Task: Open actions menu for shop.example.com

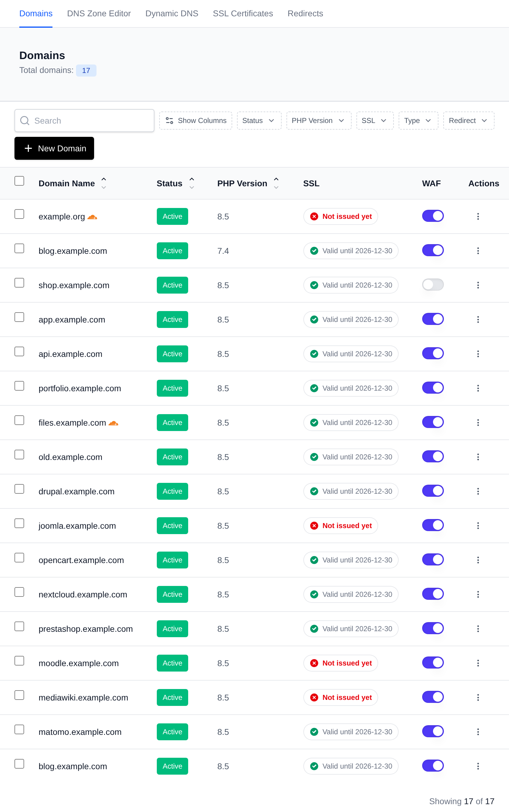Action: (478, 285)
